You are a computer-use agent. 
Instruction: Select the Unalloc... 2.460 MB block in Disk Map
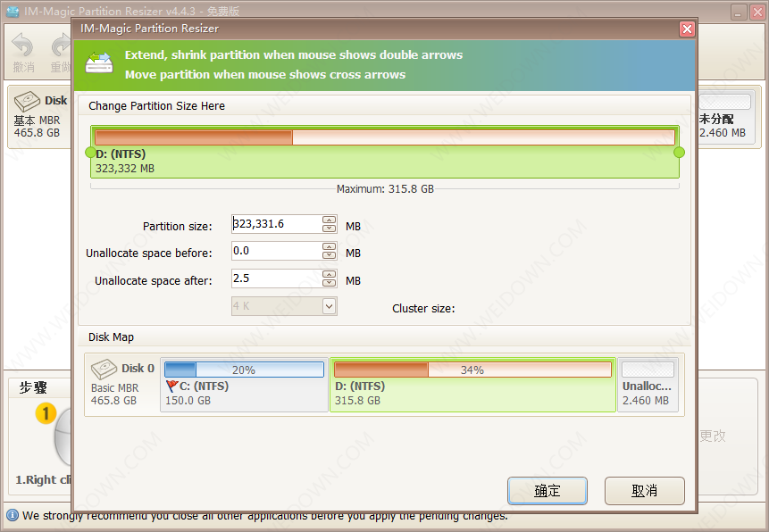(x=648, y=385)
